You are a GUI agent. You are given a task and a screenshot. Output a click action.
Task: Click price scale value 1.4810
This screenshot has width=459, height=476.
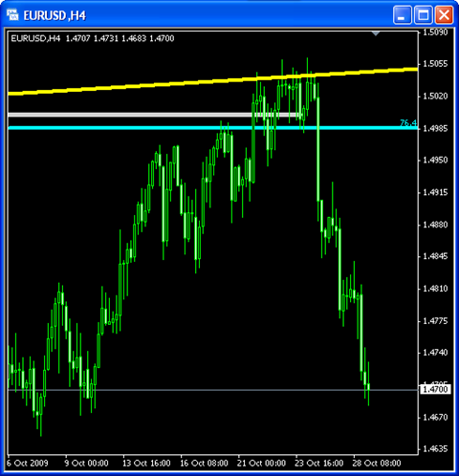(435, 289)
